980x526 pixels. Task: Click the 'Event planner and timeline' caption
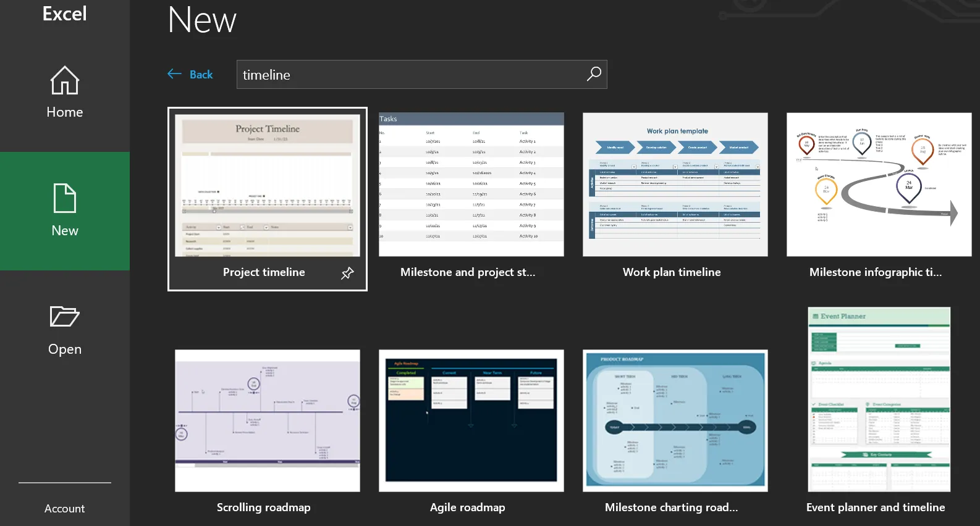[876, 507]
